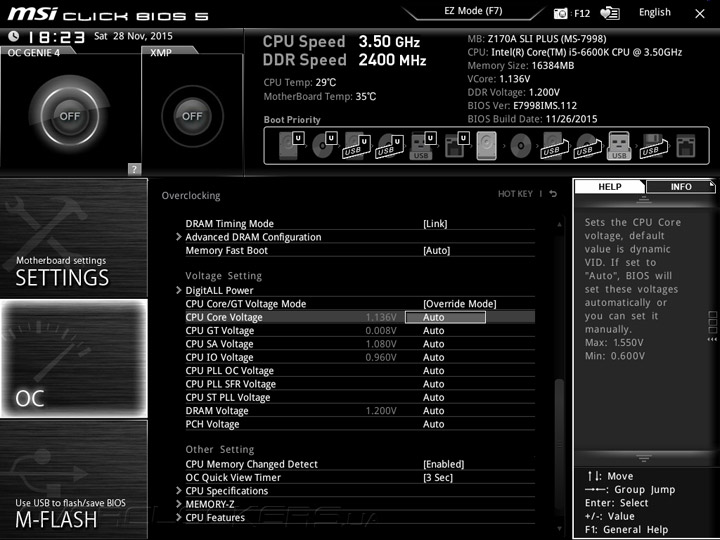Click the help panel top collapse handle
Screen dimensions: 720x540
coord(644,199)
